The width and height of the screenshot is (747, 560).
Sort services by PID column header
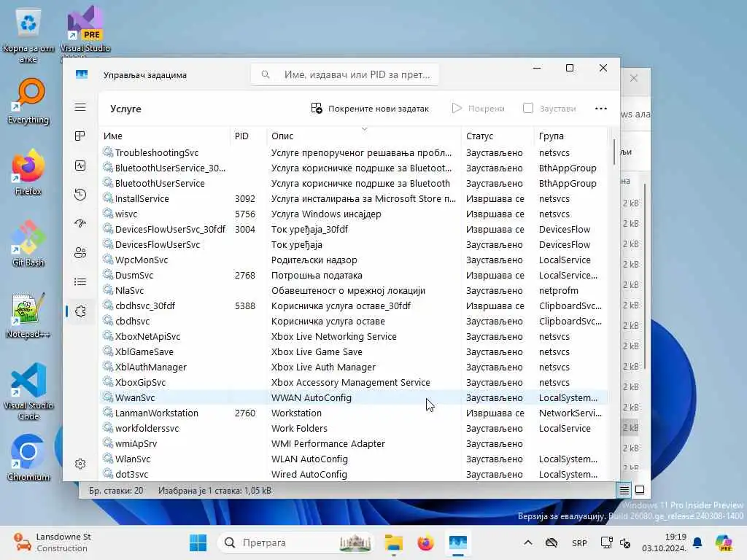pos(248,136)
